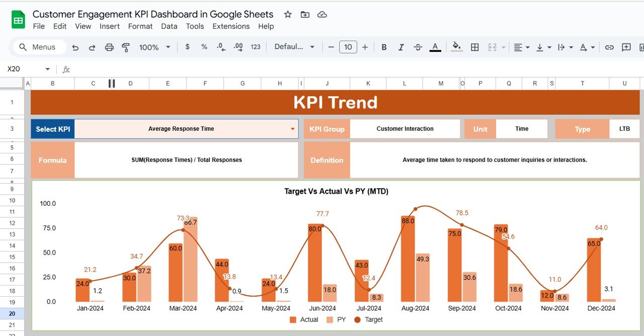
Task: Open the 123 more formats menu
Action: pyautogui.click(x=256, y=47)
